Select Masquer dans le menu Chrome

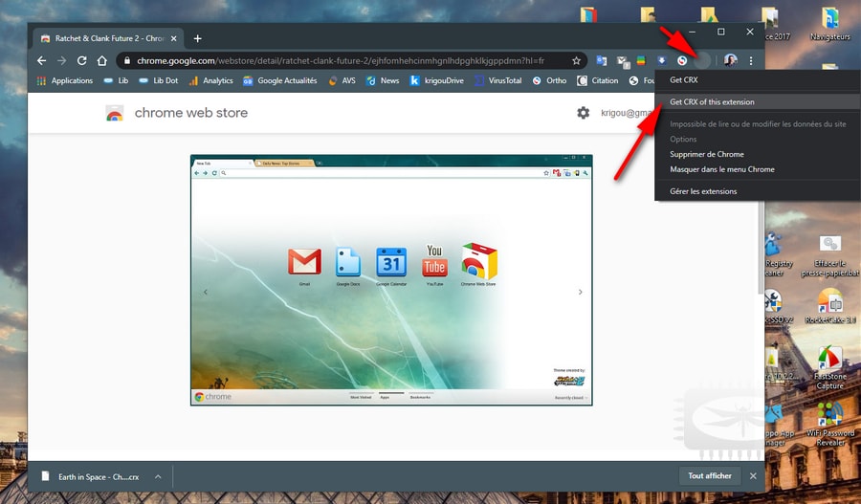pos(758,169)
